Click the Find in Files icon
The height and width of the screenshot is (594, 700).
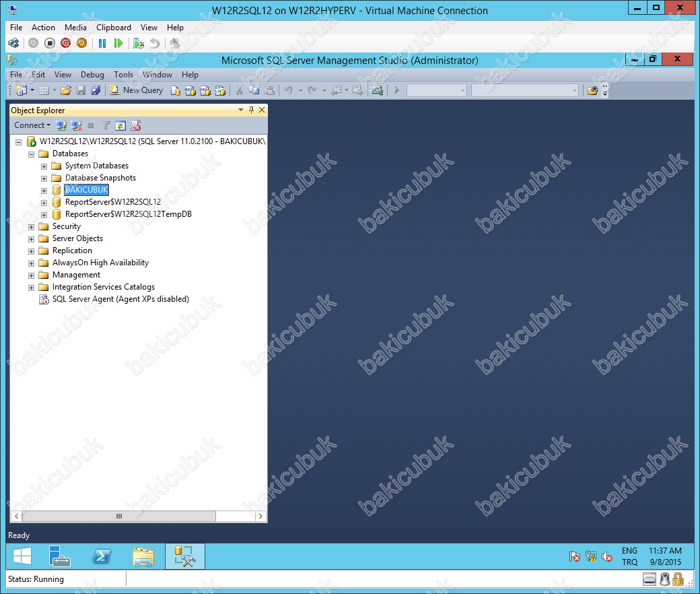point(592,91)
